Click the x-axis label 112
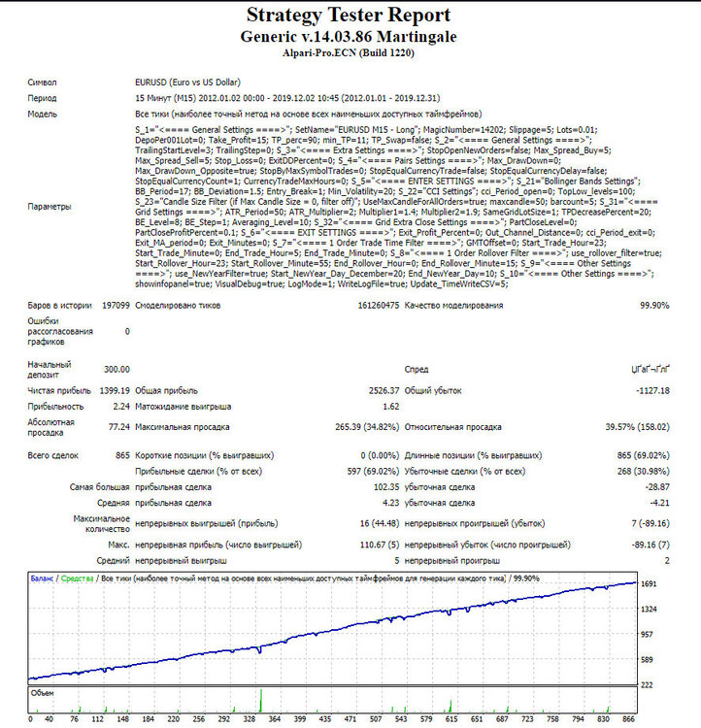 [x=97, y=718]
